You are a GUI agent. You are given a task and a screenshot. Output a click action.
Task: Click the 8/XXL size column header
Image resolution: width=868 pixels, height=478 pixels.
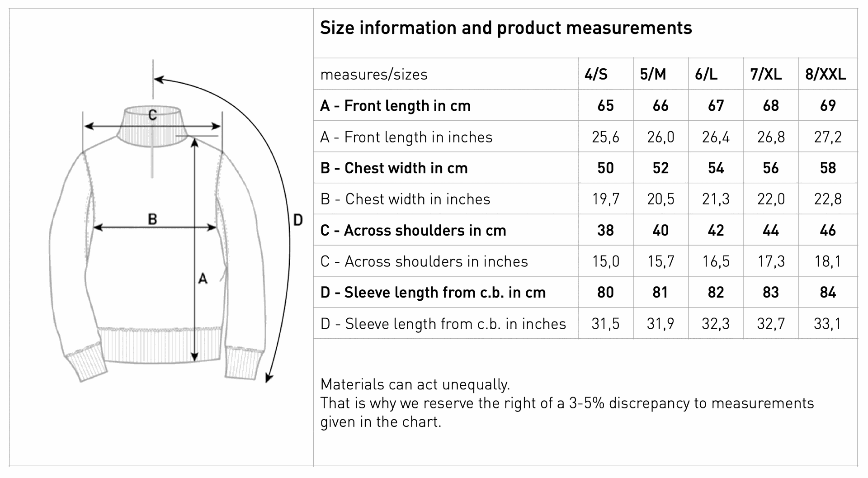click(x=826, y=74)
